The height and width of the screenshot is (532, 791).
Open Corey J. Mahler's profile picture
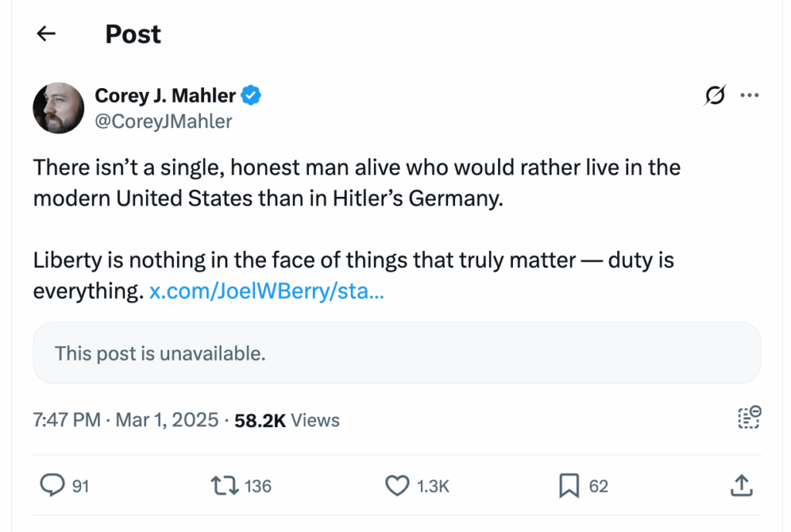(x=58, y=108)
